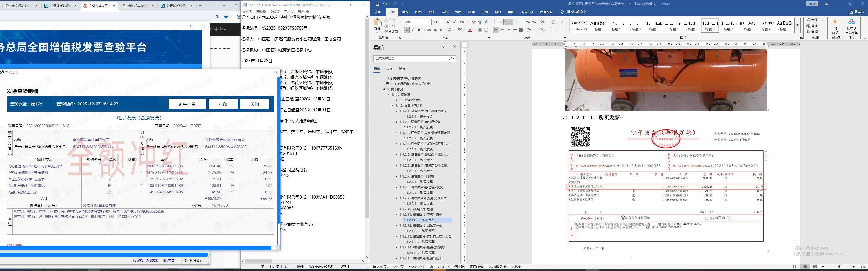Apply subscript formatting
The image size is (868, 271).
tap(435, 30)
